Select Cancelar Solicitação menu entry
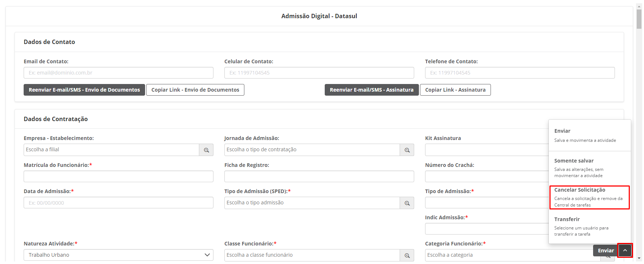 point(589,197)
